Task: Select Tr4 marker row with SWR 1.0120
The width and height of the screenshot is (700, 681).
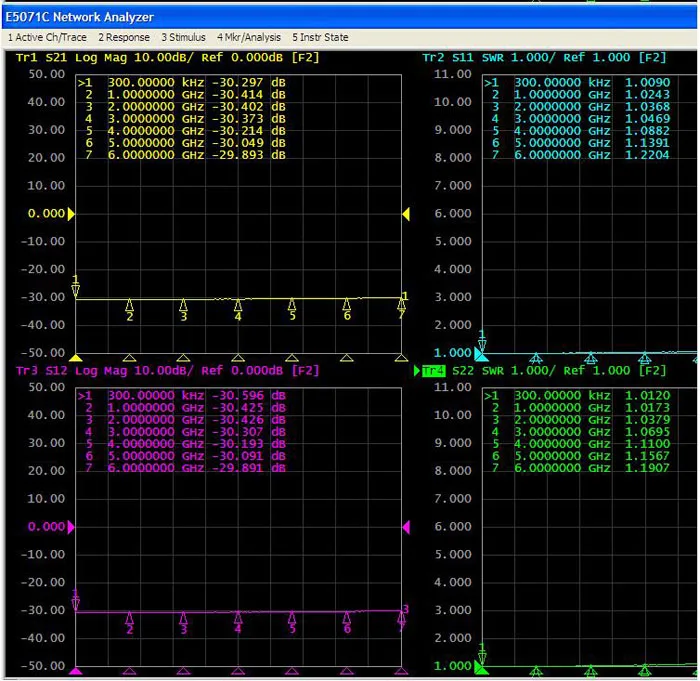Action: (577, 396)
